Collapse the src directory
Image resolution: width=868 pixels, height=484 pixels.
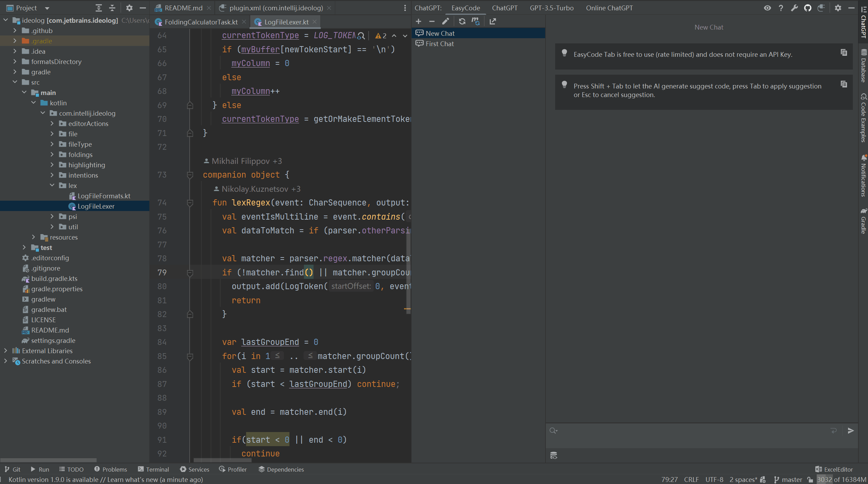click(15, 82)
